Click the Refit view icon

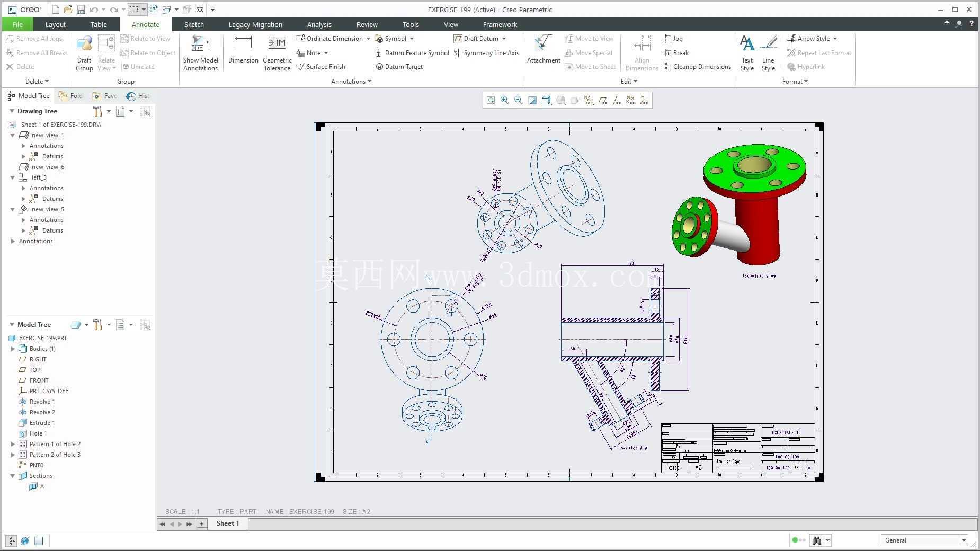(491, 100)
